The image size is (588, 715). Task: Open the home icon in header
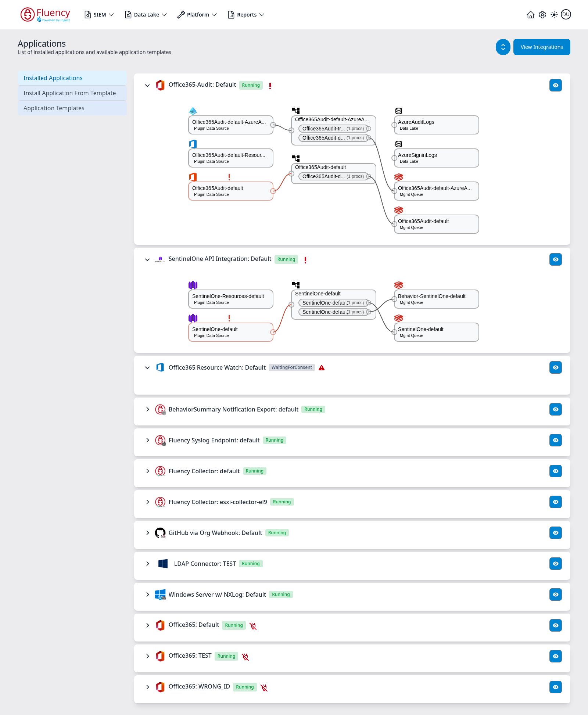(x=530, y=15)
